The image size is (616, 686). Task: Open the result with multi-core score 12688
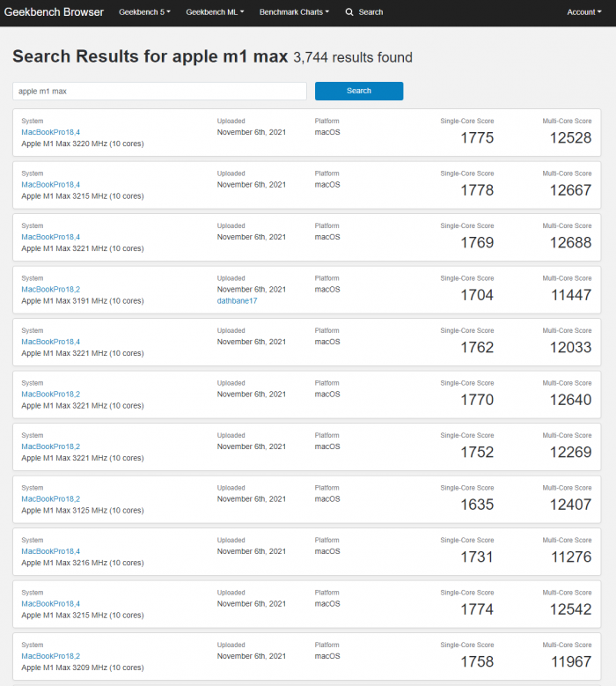pos(51,237)
